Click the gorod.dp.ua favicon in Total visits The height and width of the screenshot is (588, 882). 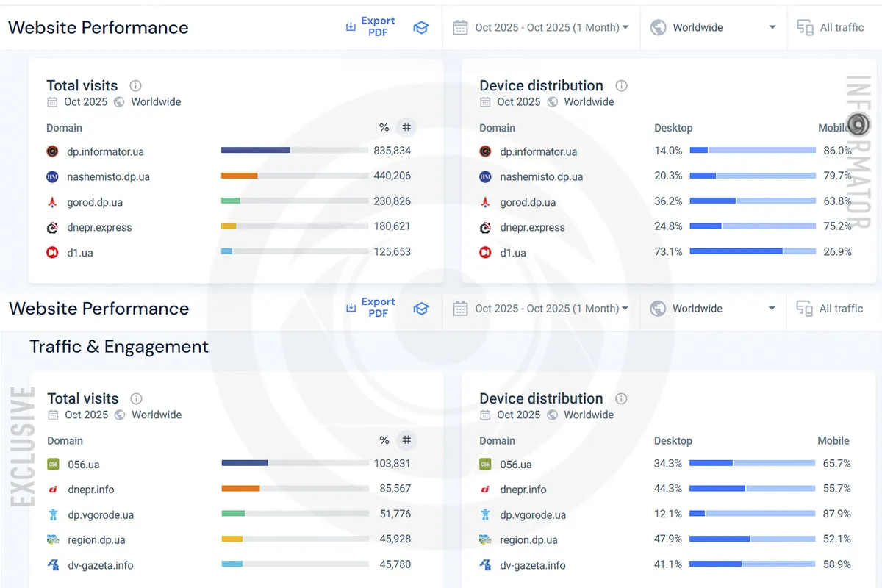[52, 202]
